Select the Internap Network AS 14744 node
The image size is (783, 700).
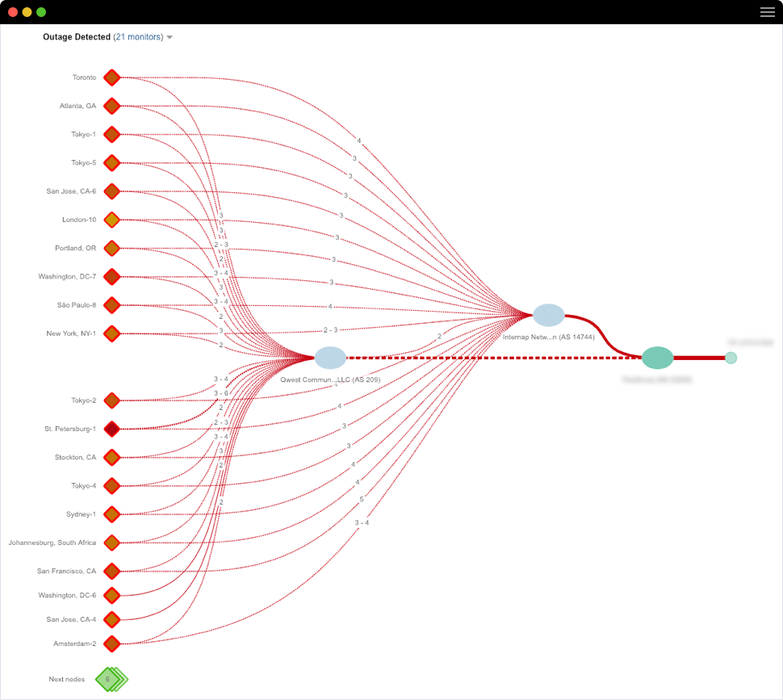pyautogui.click(x=549, y=316)
